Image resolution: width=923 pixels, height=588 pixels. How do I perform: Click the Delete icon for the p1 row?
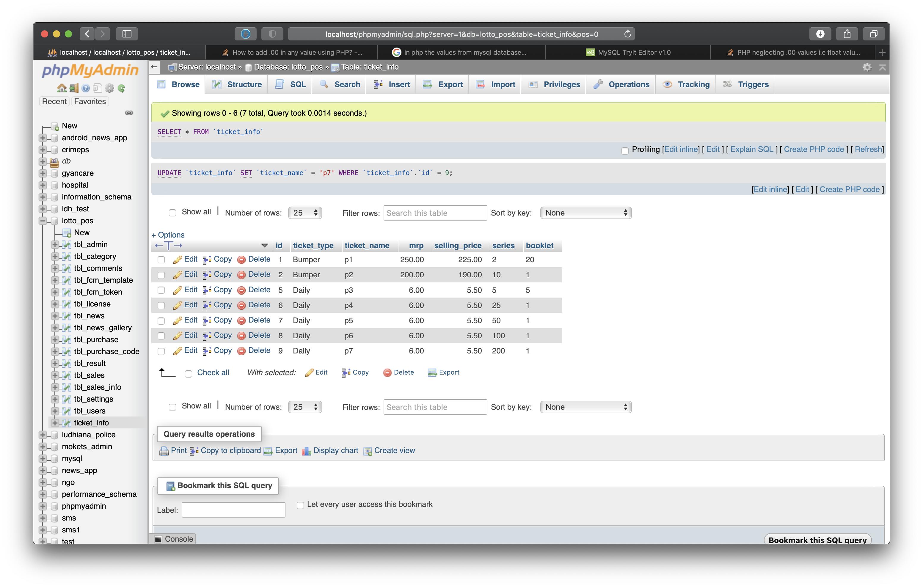click(241, 260)
